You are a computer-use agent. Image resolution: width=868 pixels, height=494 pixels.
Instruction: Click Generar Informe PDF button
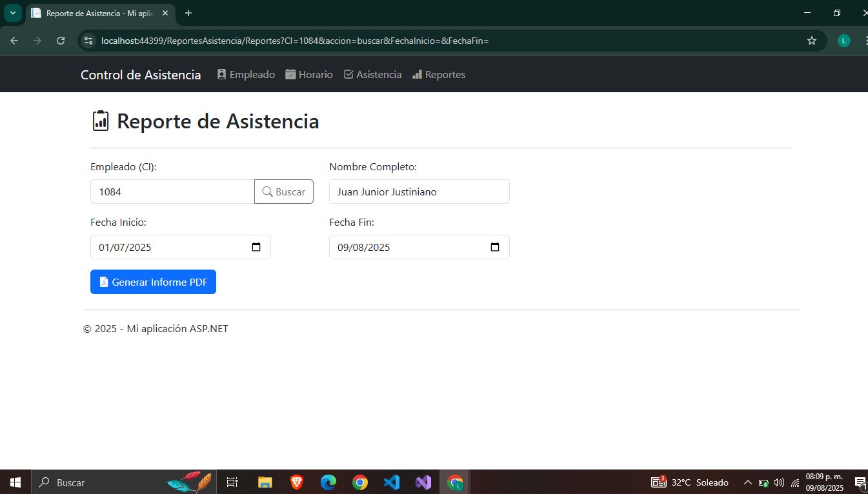pyautogui.click(x=153, y=282)
